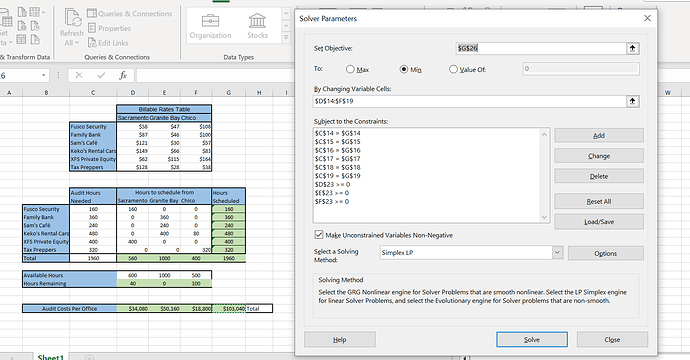Click constraints list scrollbar down arrow
Screen dimensions: 690x360
point(544,217)
